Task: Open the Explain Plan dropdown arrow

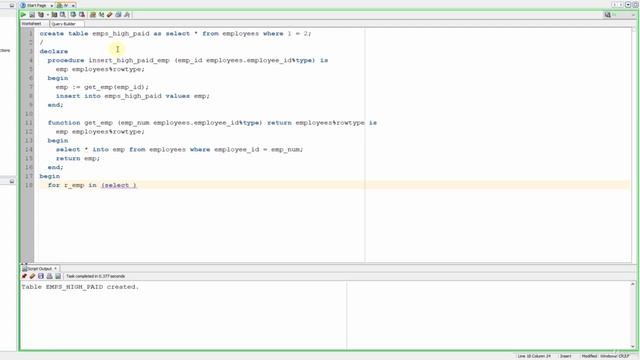Action: (47, 15)
